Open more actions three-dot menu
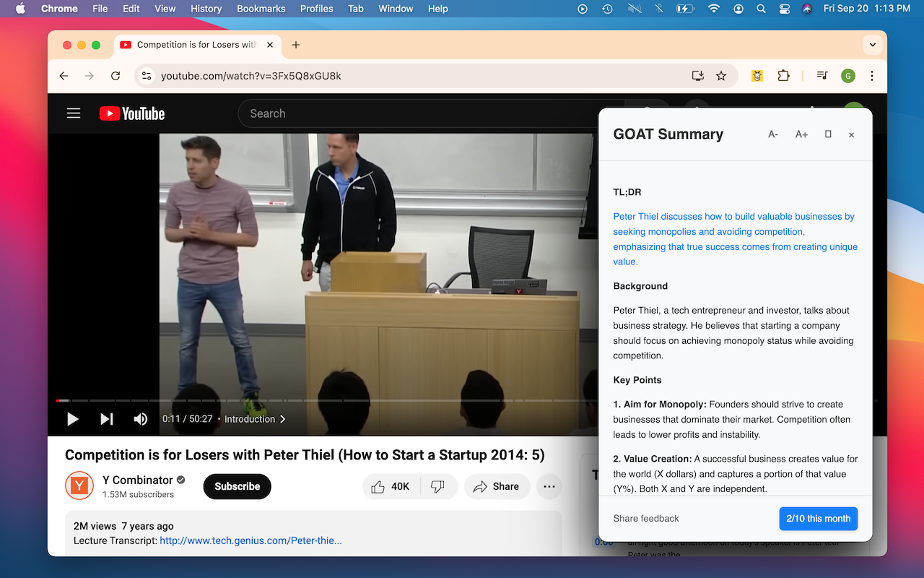Image resolution: width=924 pixels, height=578 pixels. pyautogui.click(x=549, y=487)
